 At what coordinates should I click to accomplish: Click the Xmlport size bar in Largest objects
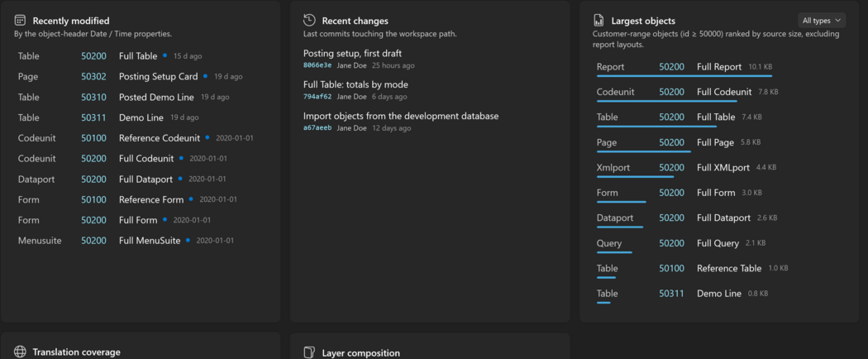[x=636, y=176]
